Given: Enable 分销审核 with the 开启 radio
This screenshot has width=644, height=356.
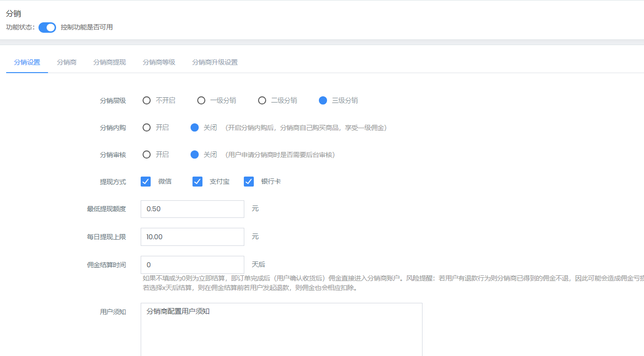Looking at the screenshot, I should click(x=147, y=155).
